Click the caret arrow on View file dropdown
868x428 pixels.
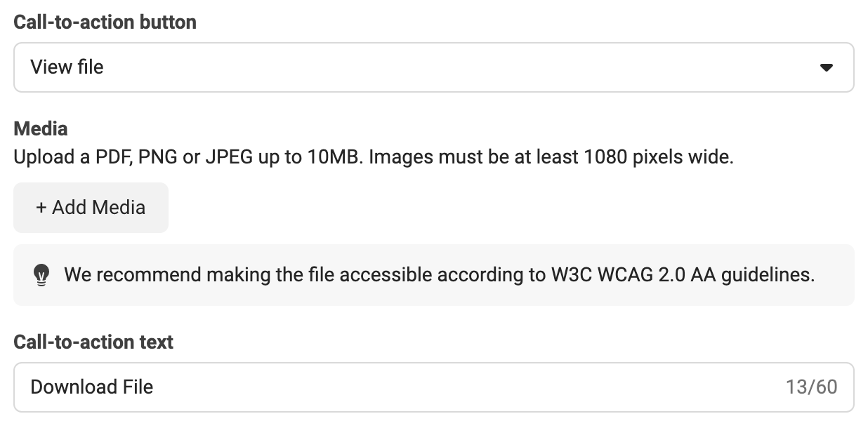coord(827,67)
